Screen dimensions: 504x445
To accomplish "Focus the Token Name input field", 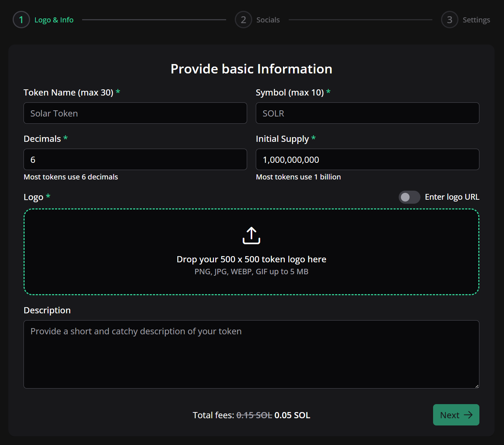I will [135, 113].
